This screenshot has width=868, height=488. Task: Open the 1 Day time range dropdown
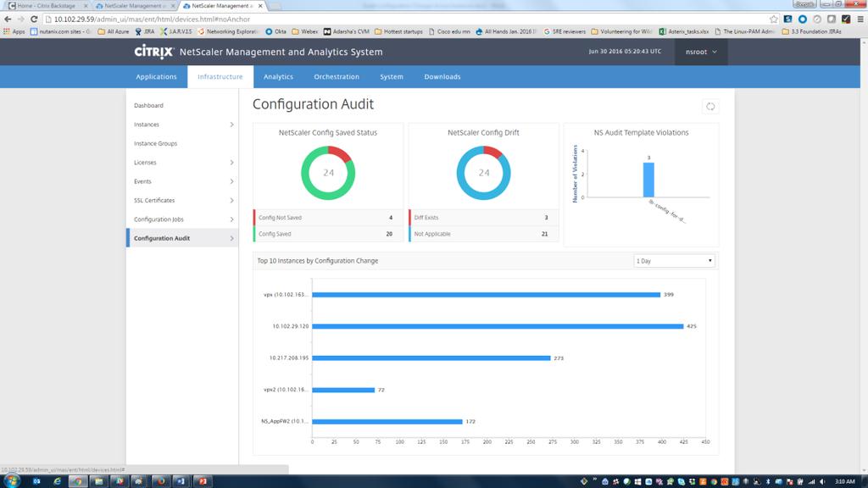674,261
